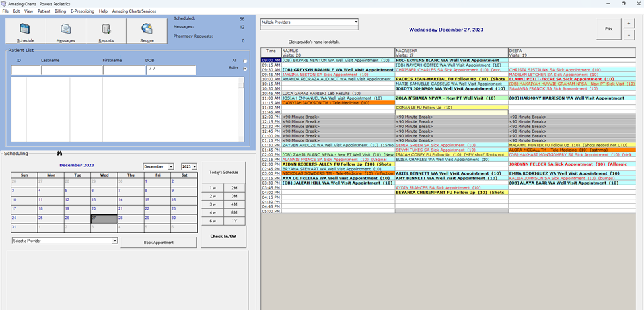This screenshot has width=644, height=310.
Task: Select the Active patients radio button
Action: [246, 68]
